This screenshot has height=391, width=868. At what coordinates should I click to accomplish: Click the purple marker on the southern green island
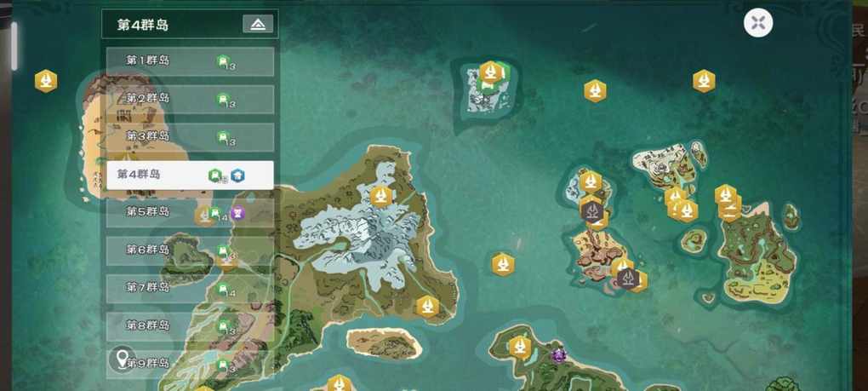point(558,354)
